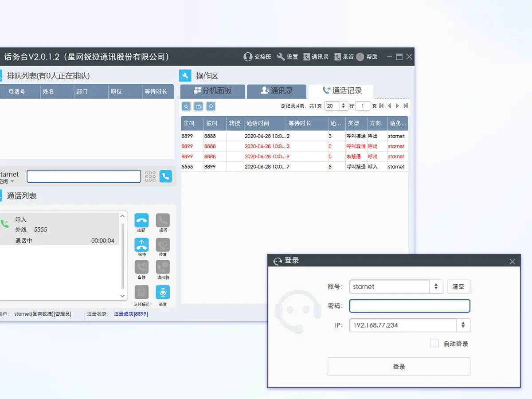Image resolution: width=532 pixels, height=399 pixels.
Task: Go to first page of records
Action: 381,106
